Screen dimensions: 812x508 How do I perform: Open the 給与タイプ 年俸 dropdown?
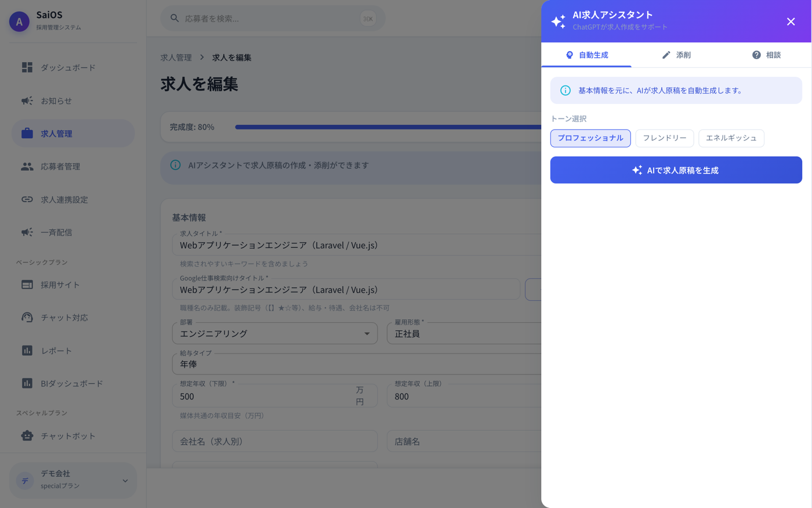pos(357,364)
